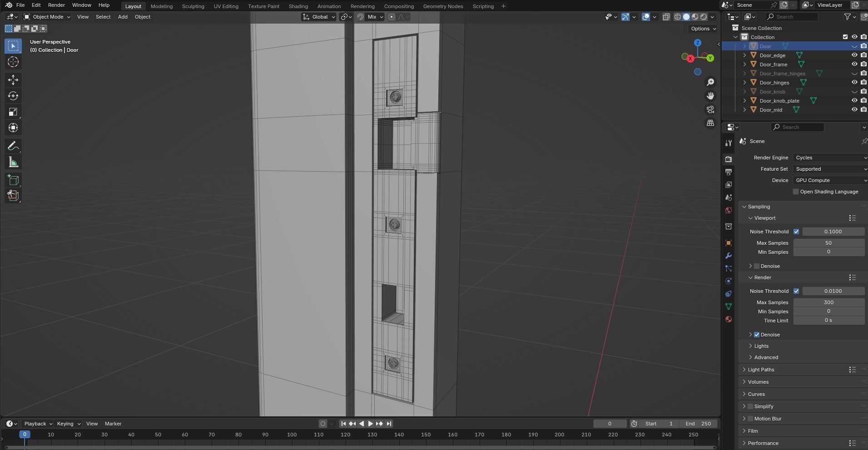The width and height of the screenshot is (868, 450).
Task: Open the Keying popover
Action: coord(68,424)
